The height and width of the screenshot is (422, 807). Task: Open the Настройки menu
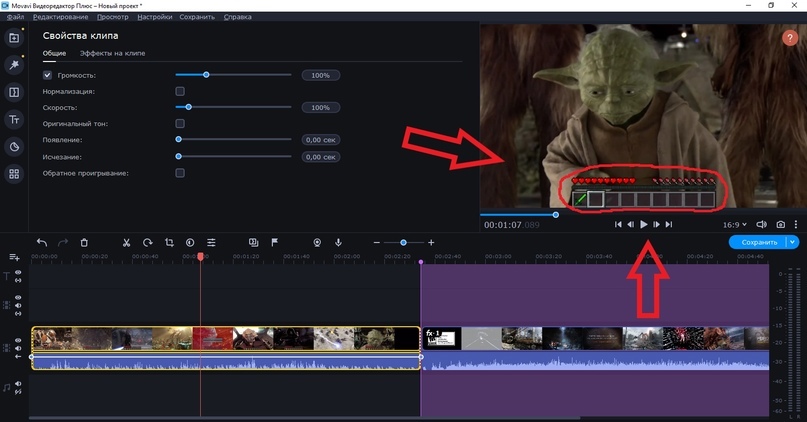click(x=154, y=17)
